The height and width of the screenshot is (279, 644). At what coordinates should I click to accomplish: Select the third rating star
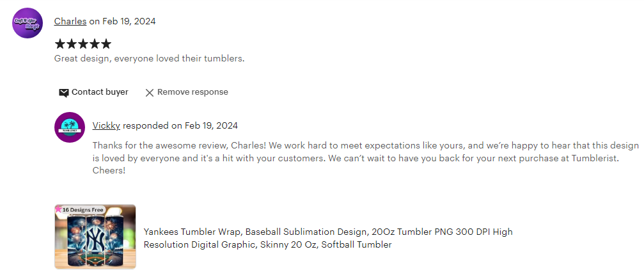(x=83, y=44)
